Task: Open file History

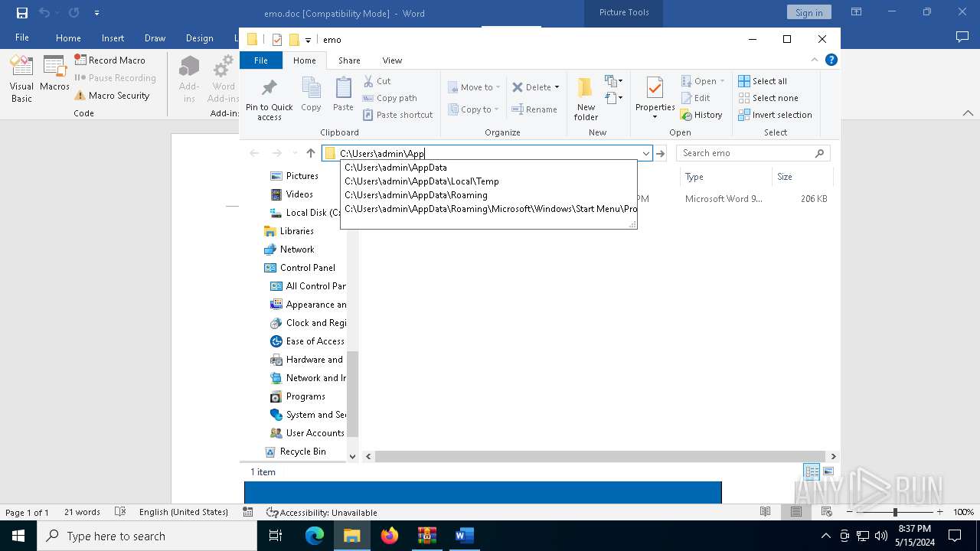Action: 701,115
